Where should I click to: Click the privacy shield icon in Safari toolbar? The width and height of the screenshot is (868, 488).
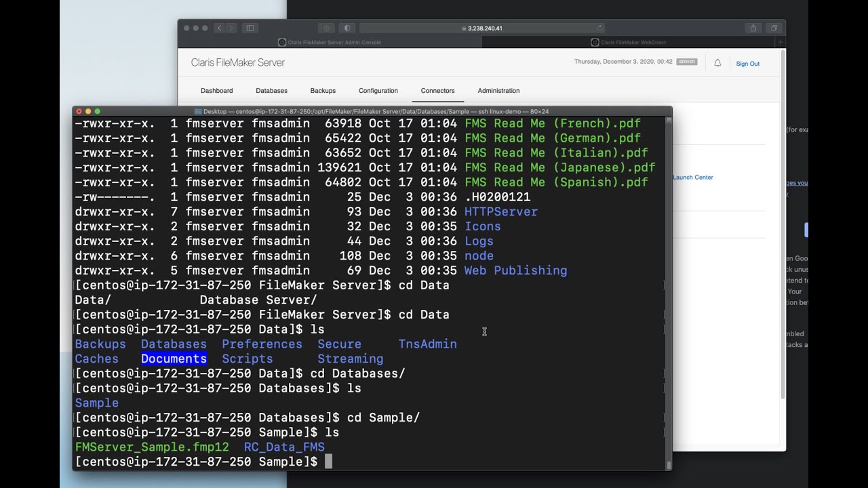pos(348,28)
